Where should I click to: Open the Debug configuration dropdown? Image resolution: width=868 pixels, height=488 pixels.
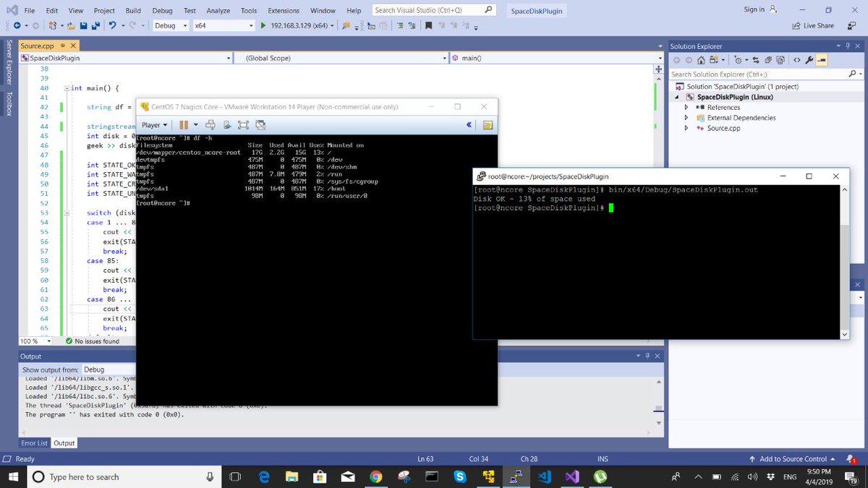coord(171,25)
